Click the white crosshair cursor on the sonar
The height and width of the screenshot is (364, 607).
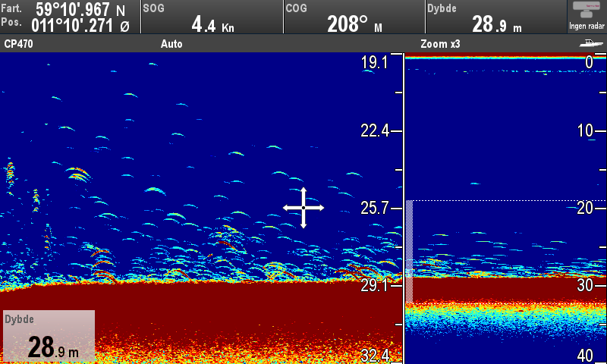tap(303, 208)
